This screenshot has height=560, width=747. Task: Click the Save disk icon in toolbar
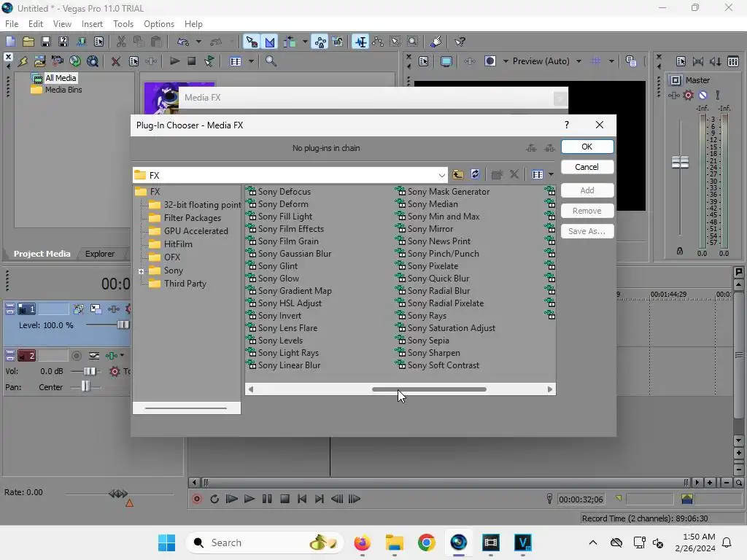point(46,42)
